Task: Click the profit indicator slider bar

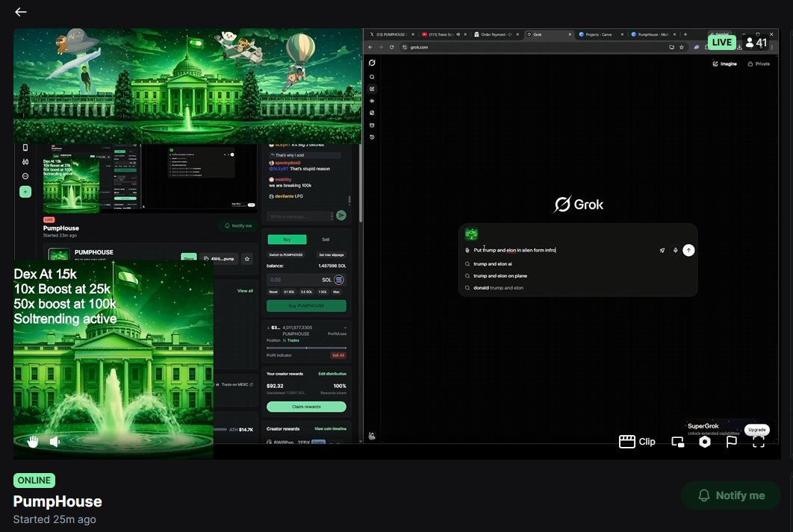Action: 306,348
